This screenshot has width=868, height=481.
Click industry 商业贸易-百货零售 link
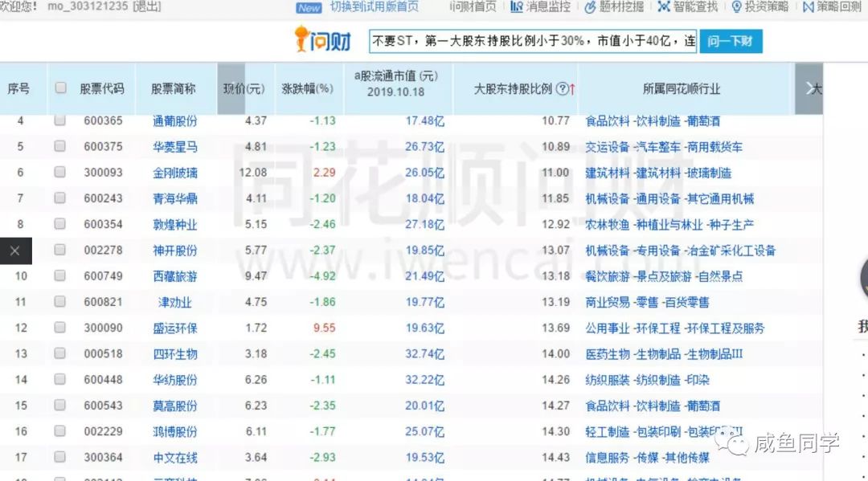click(647, 302)
